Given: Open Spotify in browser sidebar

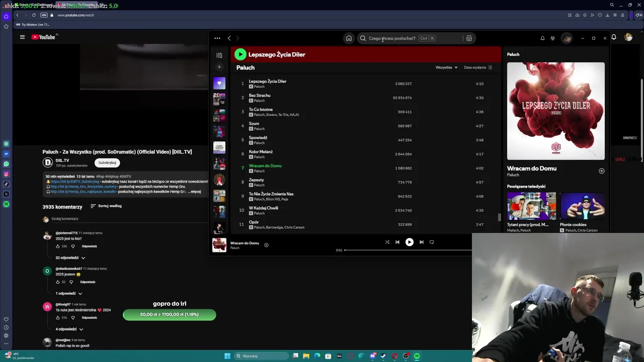Looking at the screenshot, I should [6, 204].
